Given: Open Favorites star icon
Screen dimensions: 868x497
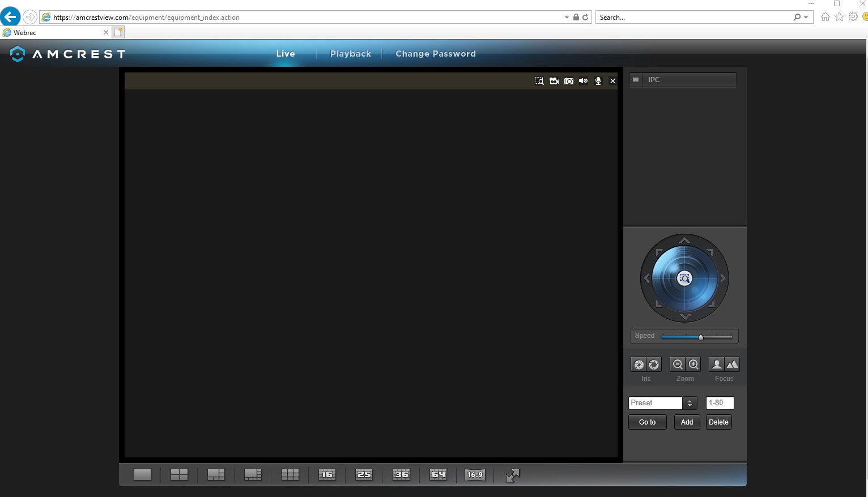Looking at the screenshot, I should [839, 17].
